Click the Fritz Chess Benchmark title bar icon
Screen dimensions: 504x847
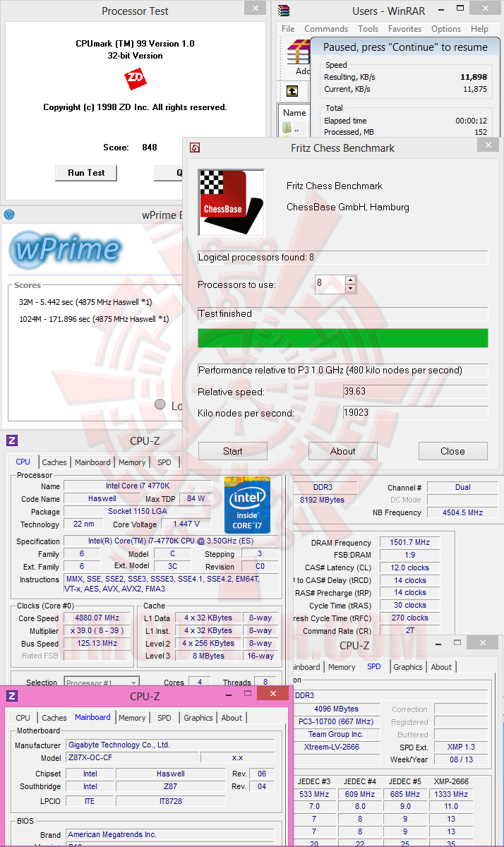(195, 148)
